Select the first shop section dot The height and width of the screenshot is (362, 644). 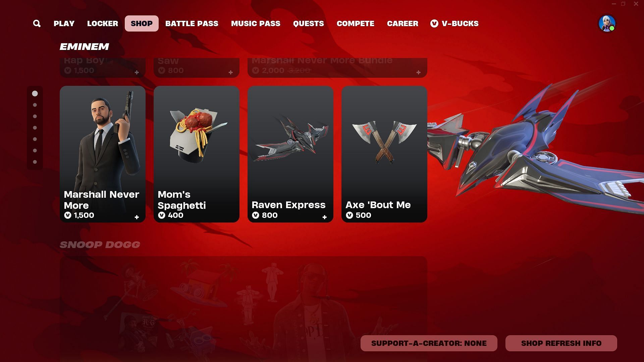tap(35, 94)
